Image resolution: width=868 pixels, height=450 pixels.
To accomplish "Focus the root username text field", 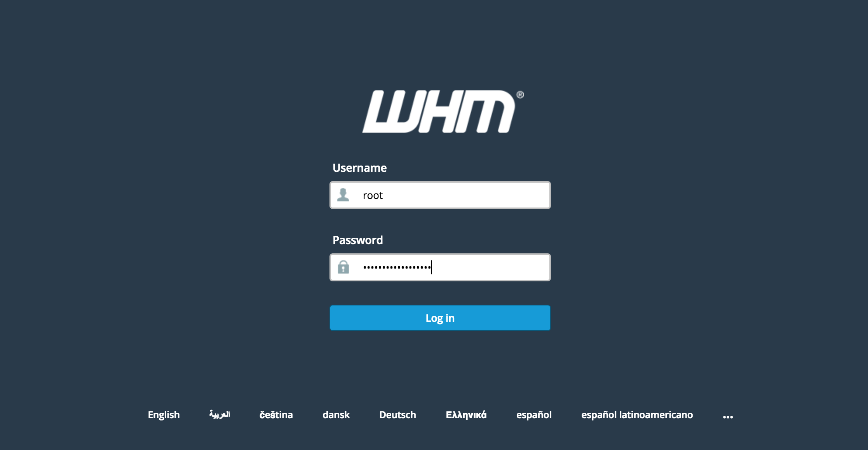I will point(439,195).
